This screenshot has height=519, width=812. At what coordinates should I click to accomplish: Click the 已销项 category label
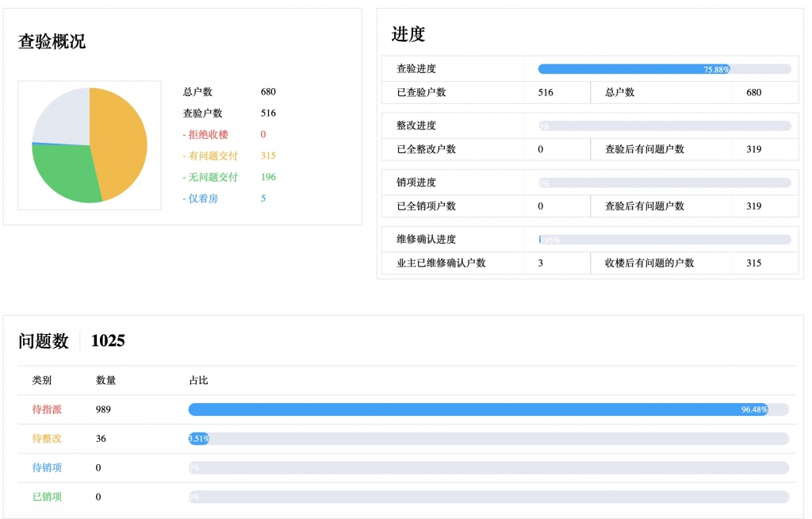(47, 496)
